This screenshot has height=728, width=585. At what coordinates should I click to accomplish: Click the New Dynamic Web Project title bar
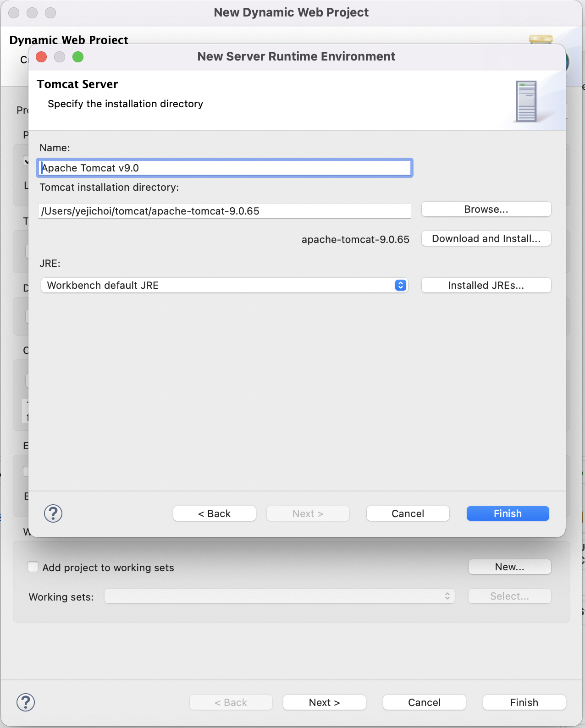(292, 13)
